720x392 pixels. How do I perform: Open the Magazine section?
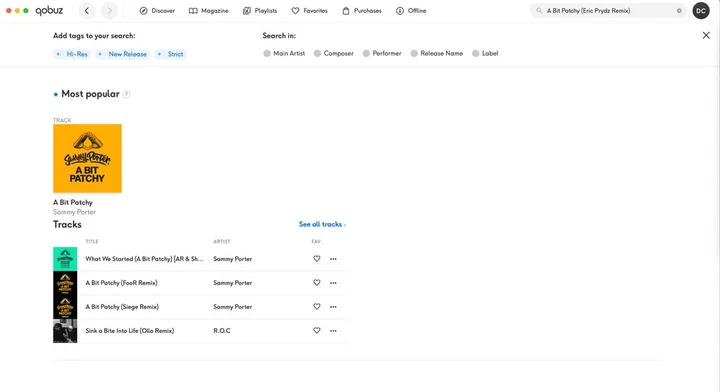point(208,11)
